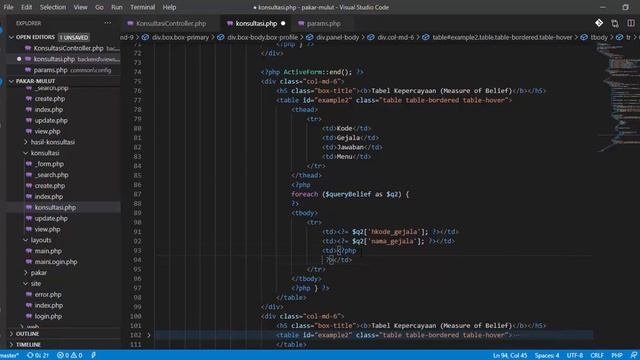Select KonsultasiController.php in Open Editors
This screenshot has height=360, width=640.
click(68, 48)
